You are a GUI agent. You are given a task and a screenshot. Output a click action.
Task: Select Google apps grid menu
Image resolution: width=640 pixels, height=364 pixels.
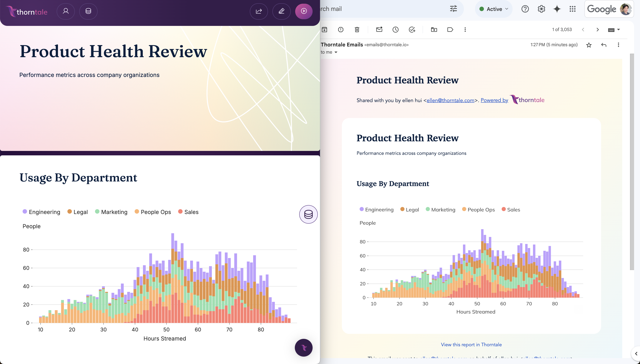coord(572,8)
